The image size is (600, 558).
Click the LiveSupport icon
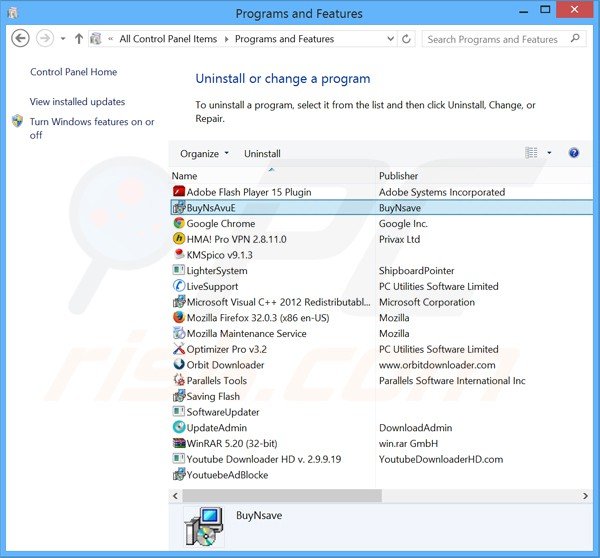coord(179,286)
